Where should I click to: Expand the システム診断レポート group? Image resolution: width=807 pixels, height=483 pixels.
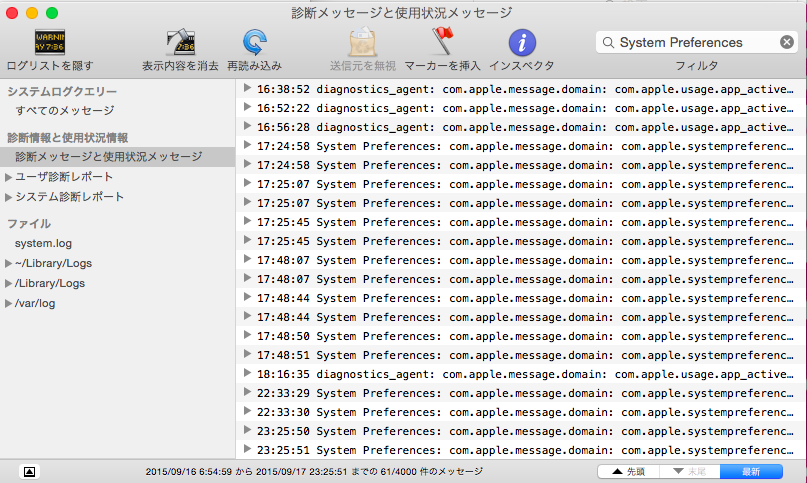(x=8, y=197)
